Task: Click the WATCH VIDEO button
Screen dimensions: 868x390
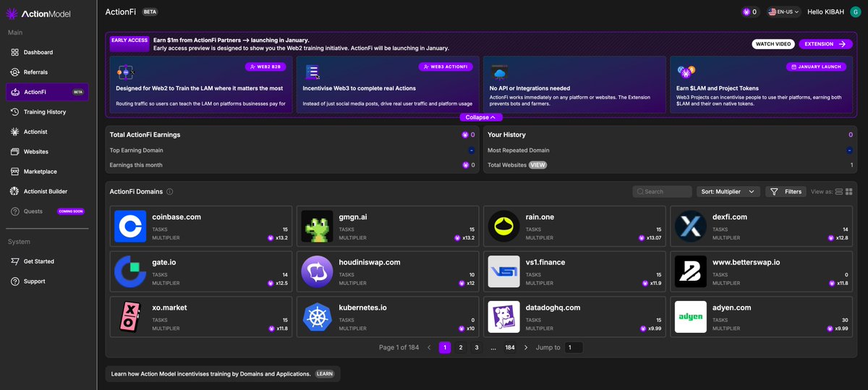Action: coord(773,44)
